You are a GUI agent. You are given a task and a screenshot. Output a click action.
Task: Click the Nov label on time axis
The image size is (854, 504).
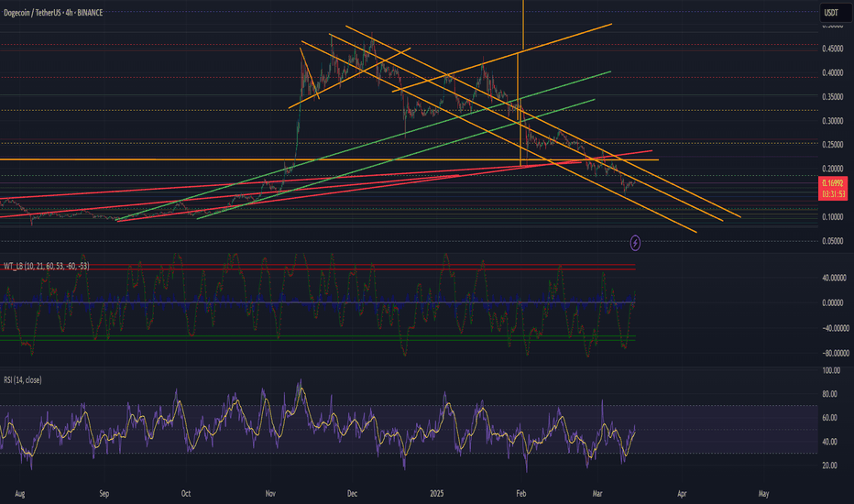tap(270, 494)
